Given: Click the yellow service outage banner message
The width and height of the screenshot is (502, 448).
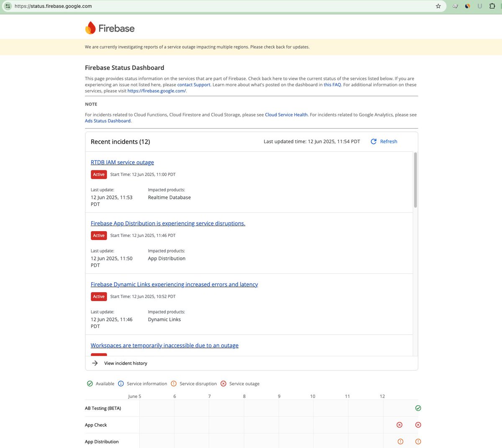Looking at the screenshot, I should pyautogui.click(x=197, y=47).
